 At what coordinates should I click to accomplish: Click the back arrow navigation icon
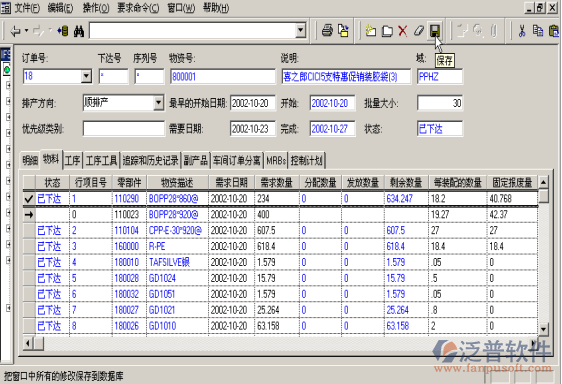[15, 31]
